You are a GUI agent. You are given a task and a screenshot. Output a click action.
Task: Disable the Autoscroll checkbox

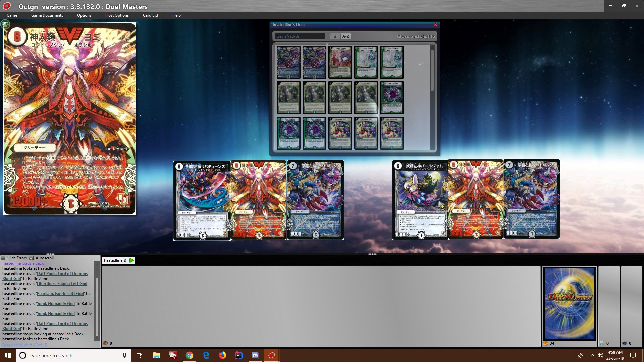[x=32, y=258]
